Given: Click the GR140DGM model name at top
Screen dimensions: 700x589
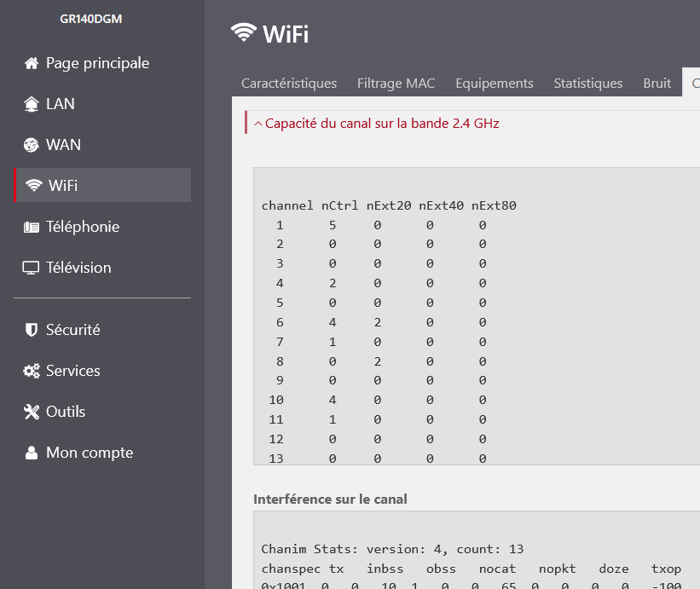Looking at the screenshot, I should tap(91, 19).
